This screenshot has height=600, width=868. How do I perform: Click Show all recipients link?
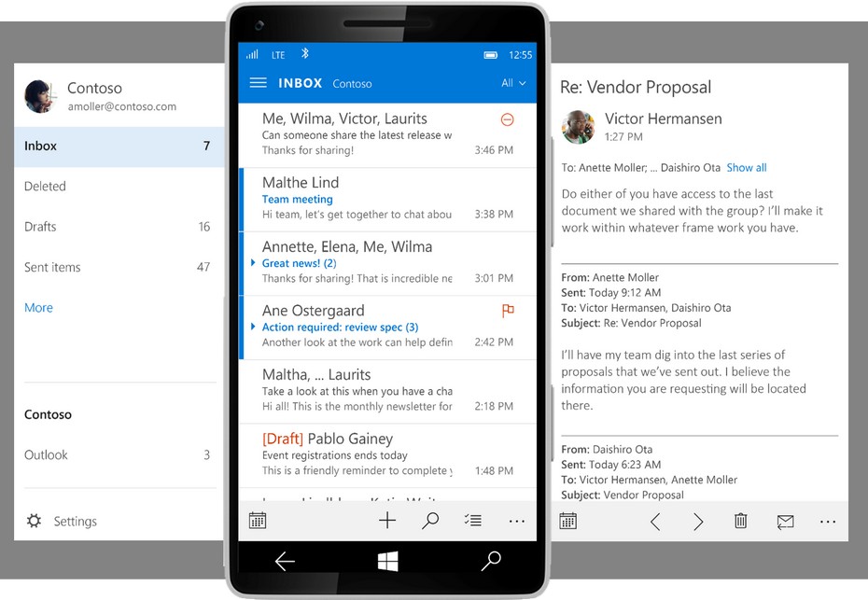tap(747, 168)
